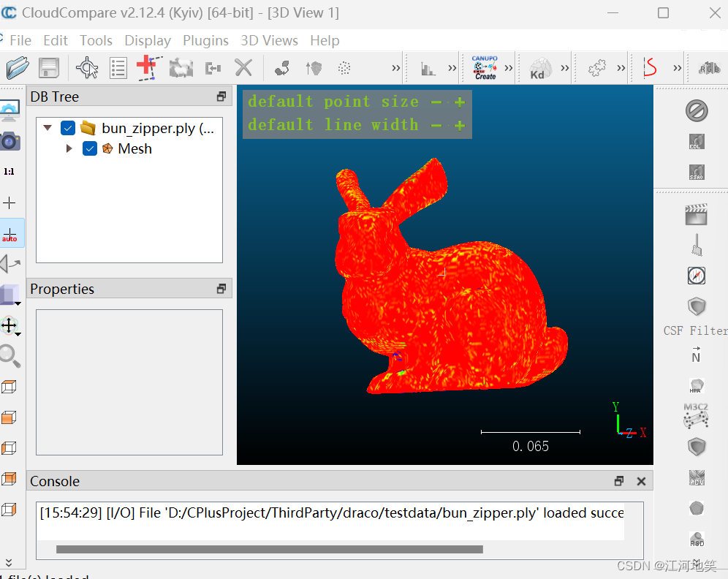Viewport: 728px width, 579px height.
Task: Click the Merge entities icon
Action: 213,69
